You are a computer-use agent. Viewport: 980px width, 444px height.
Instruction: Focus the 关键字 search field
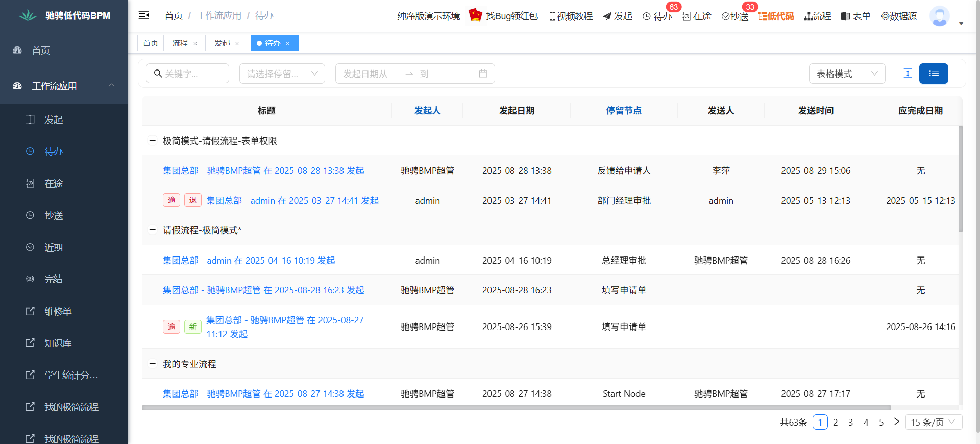pos(187,74)
